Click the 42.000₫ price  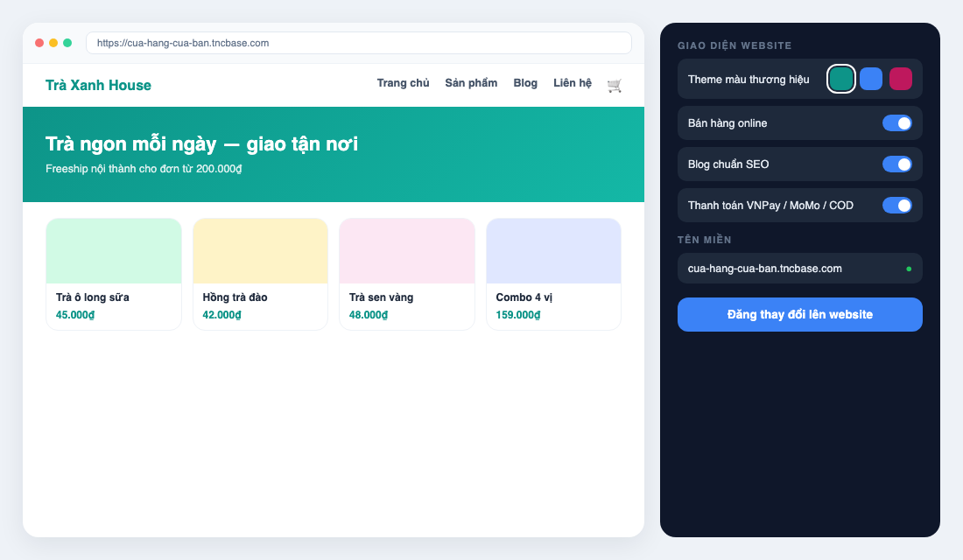click(x=221, y=315)
